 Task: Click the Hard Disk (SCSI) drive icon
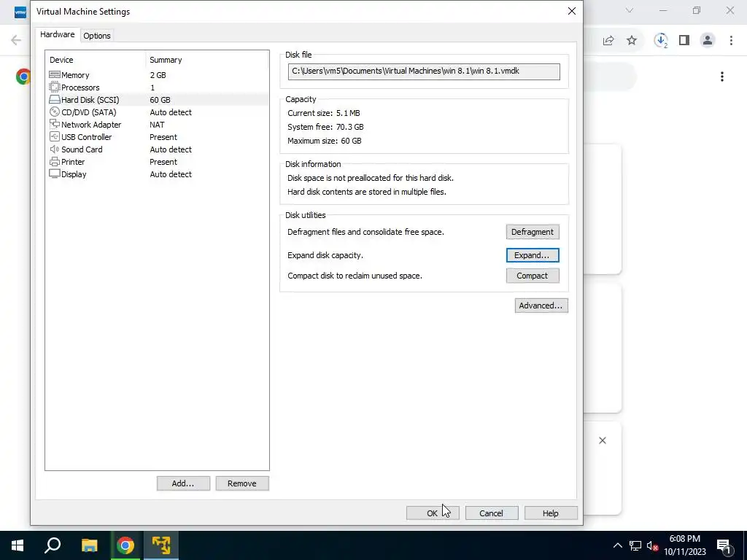tap(54, 99)
